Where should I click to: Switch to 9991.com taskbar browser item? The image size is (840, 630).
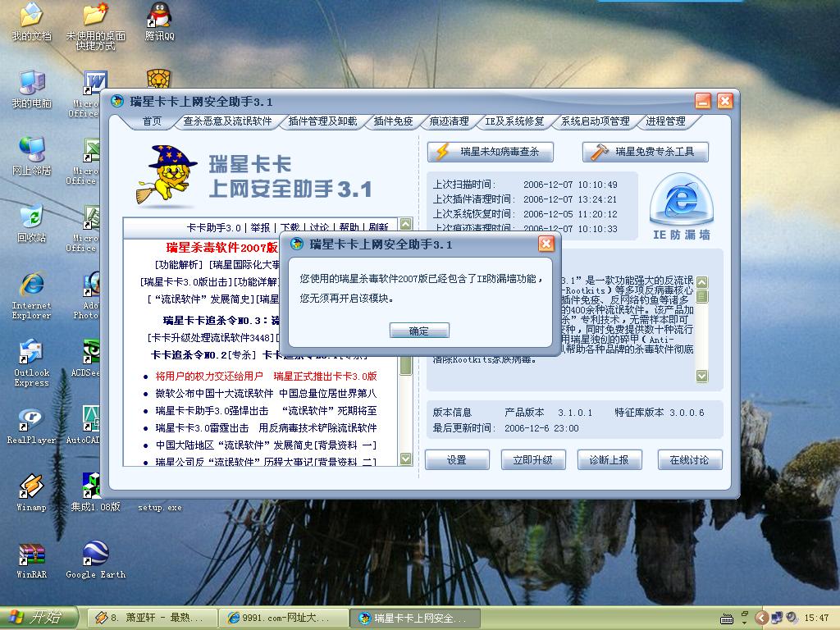pos(284,618)
